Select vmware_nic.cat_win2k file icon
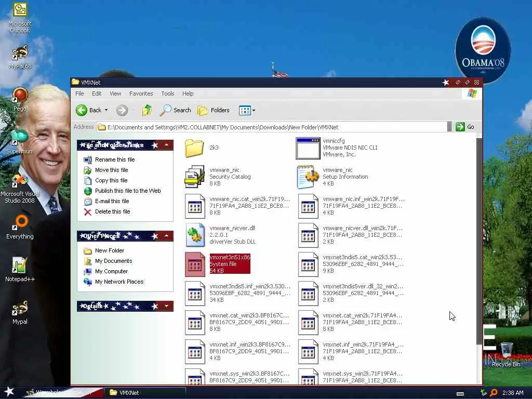532x399 pixels. 195,206
